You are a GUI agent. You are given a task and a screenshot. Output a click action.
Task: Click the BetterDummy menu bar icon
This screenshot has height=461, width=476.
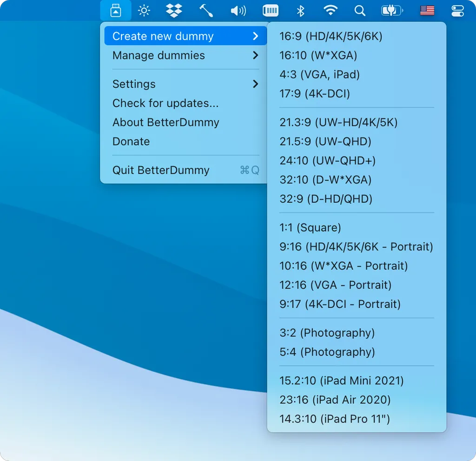pyautogui.click(x=116, y=10)
